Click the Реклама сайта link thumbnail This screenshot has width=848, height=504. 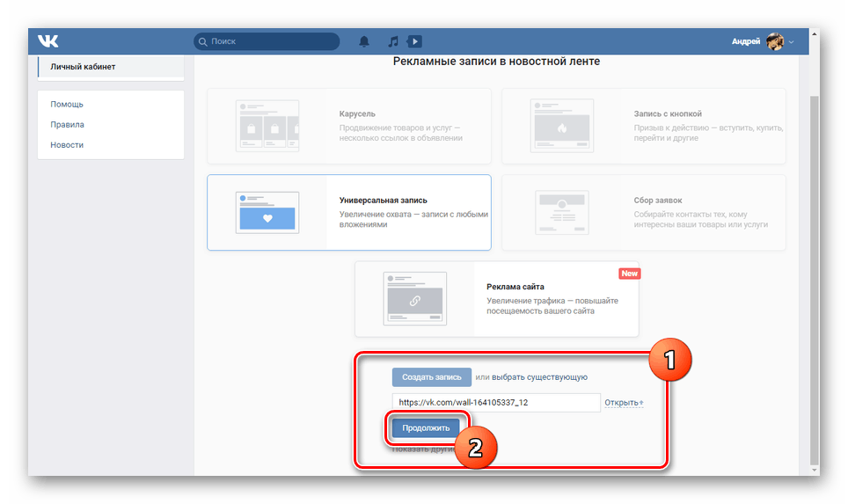click(415, 299)
